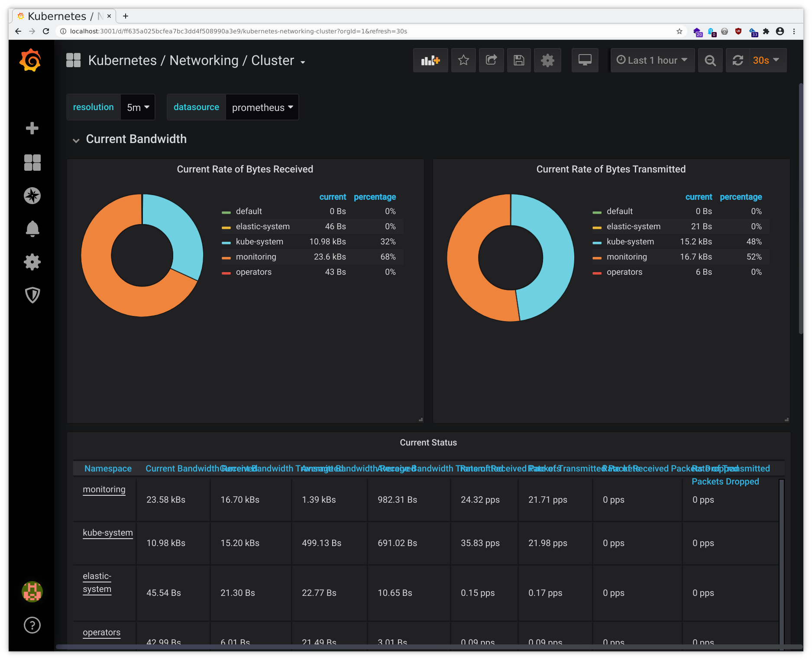Click the kube-system namespace link
812x660 pixels.
[x=108, y=533]
